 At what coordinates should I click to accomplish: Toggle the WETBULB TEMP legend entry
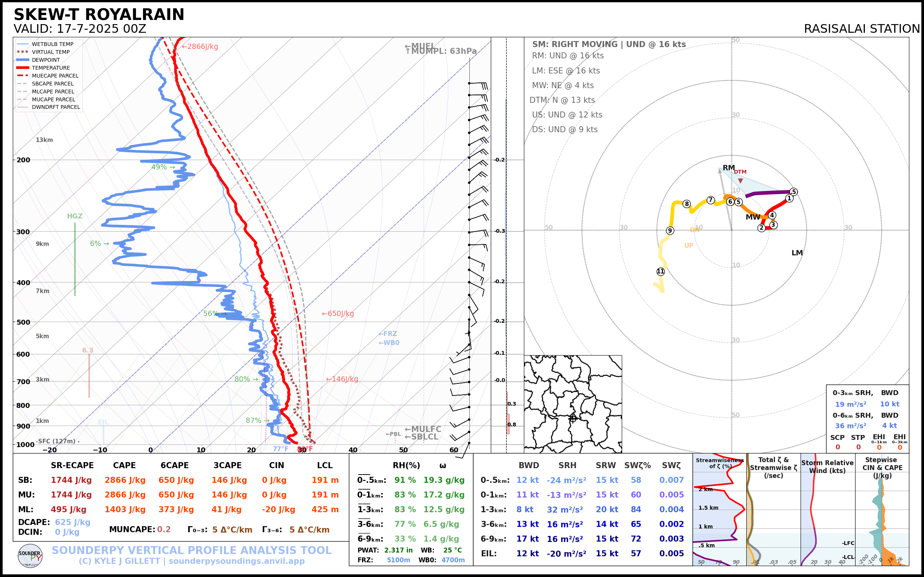52,44
